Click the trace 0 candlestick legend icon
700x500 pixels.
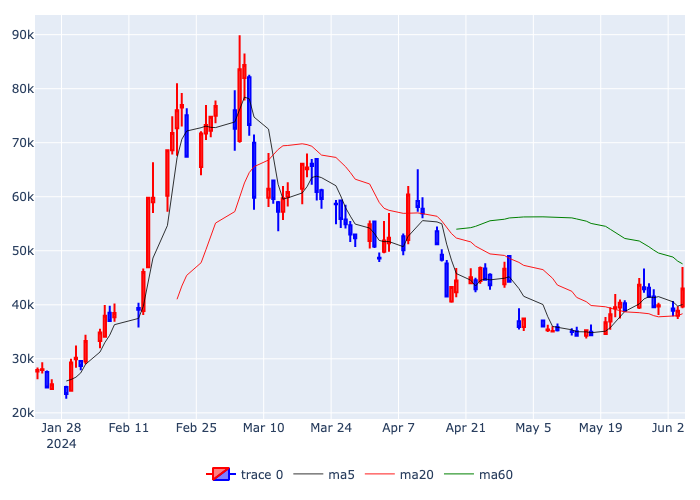[x=221, y=474]
